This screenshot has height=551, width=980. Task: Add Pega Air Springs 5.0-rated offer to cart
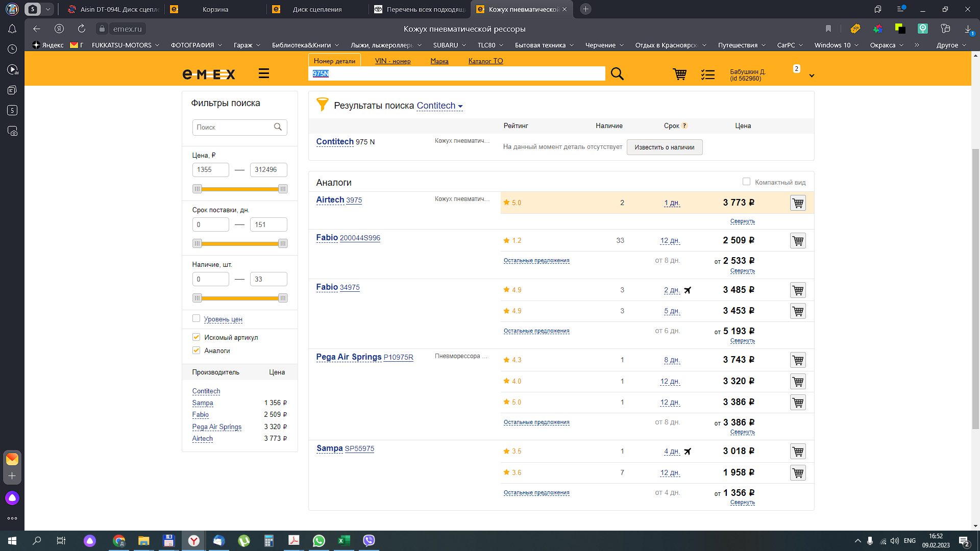[x=798, y=403]
